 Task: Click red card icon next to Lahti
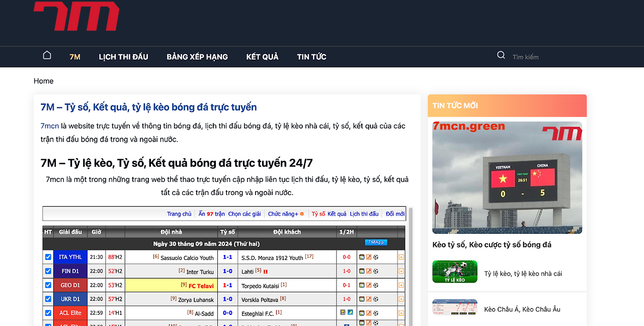pos(266,272)
